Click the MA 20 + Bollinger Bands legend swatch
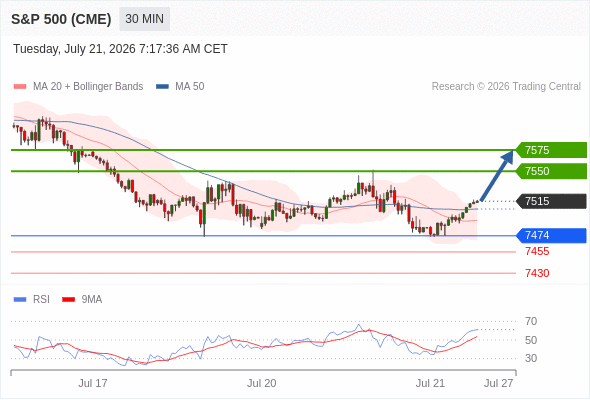This screenshot has height=400, width=590. (x=20, y=87)
